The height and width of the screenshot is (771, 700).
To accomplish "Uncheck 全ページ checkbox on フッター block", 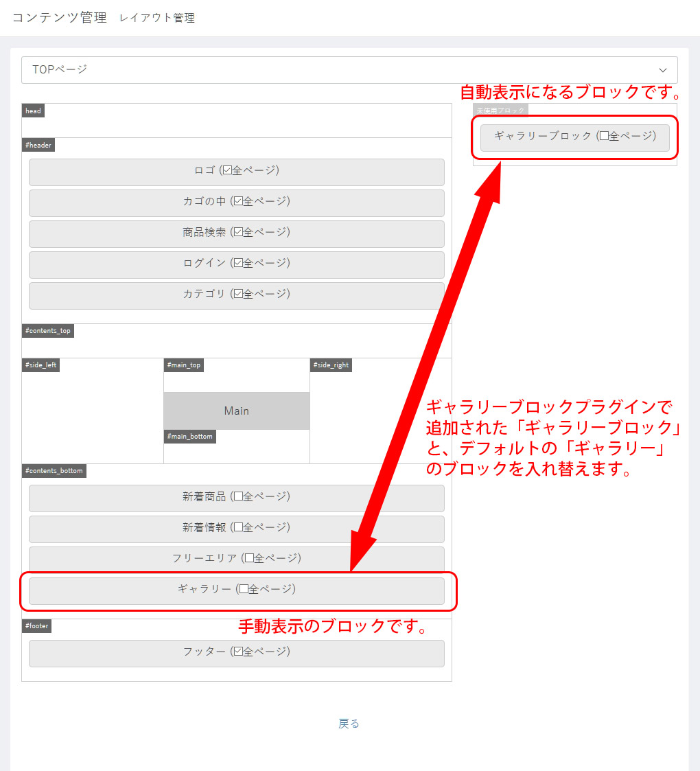I will tap(238, 652).
